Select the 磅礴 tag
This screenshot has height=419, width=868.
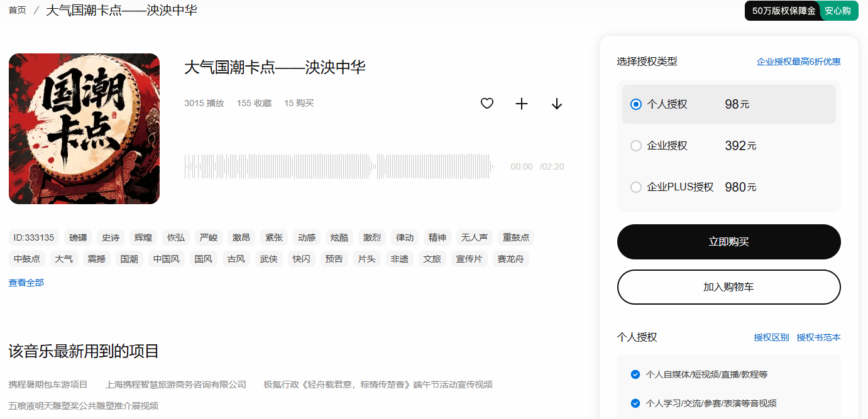click(x=78, y=237)
